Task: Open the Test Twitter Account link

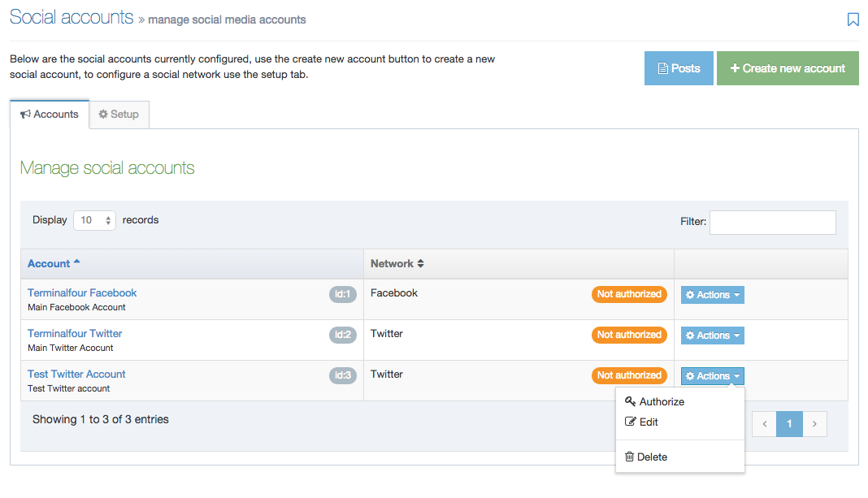Action: pos(76,374)
